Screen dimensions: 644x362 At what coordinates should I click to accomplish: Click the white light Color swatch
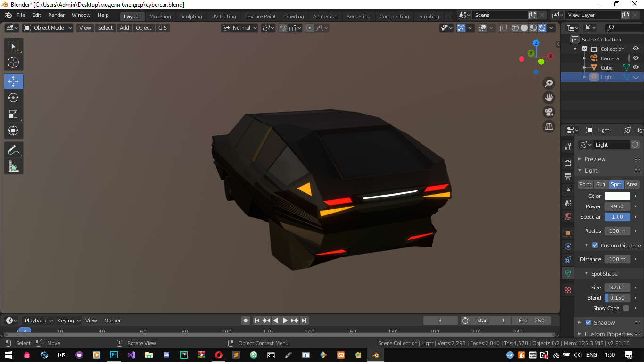[x=617, y=196]
